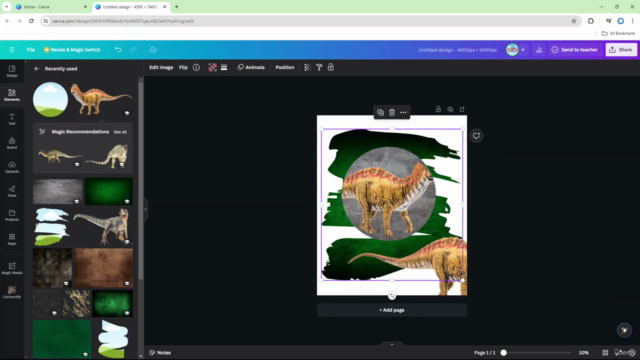
Task: Open the Draw sidebar tool
Action: pyautogui.click(x=12, y=191)
